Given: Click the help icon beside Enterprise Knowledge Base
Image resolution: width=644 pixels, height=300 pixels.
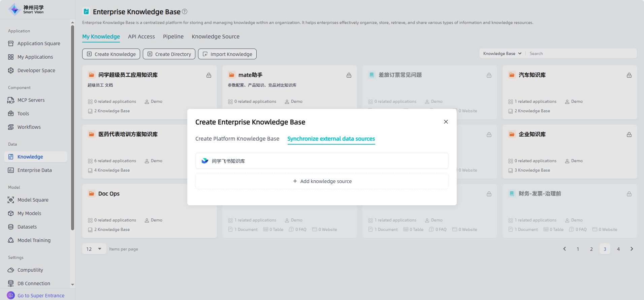Looking at the screenshot, I should point(185,11).
